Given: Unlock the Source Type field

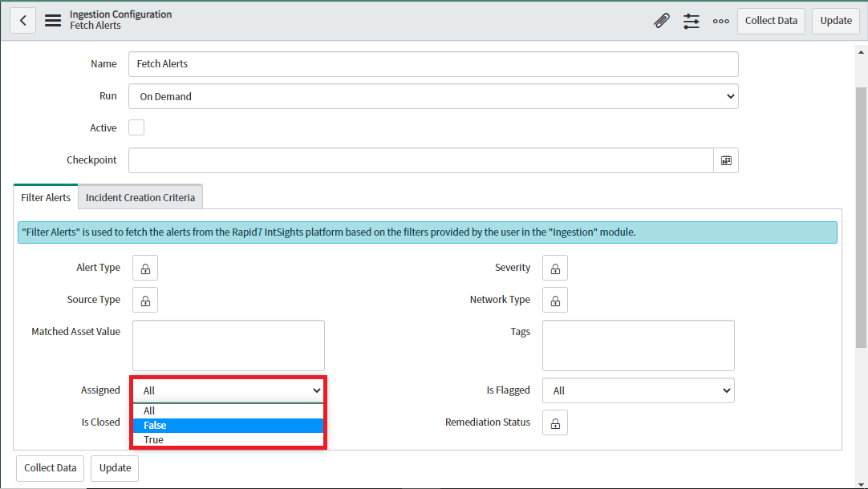Looking at the screenshot, I should click(x=145, y=300).
